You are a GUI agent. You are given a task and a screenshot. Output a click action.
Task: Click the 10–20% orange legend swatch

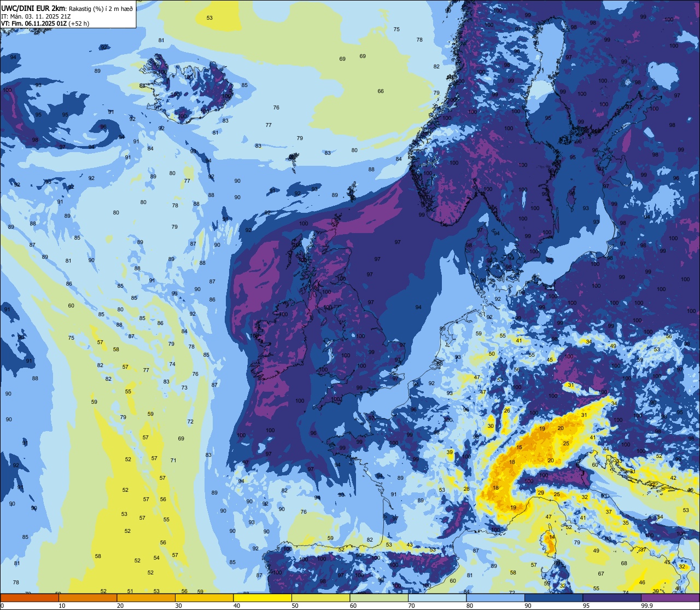[87, 597]
